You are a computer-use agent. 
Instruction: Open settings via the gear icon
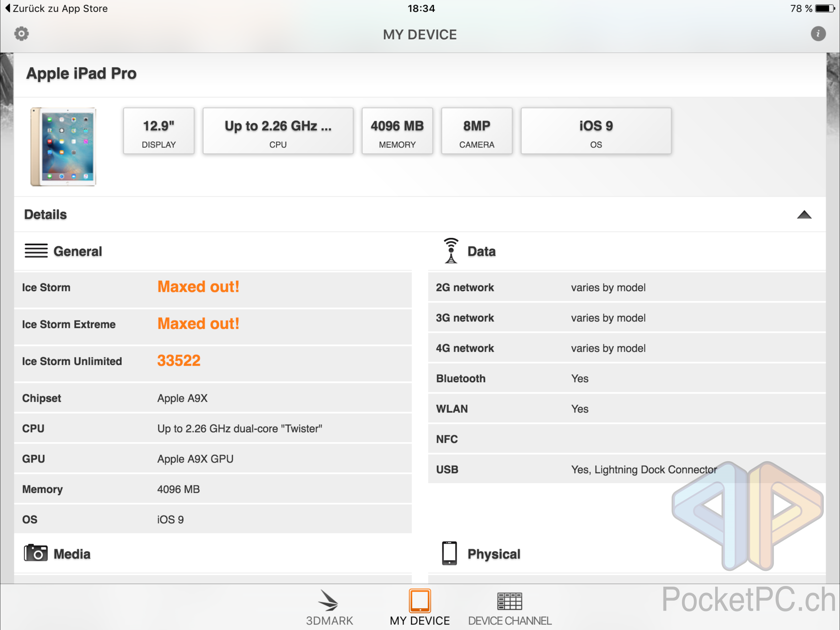click(x=22, y=34)
